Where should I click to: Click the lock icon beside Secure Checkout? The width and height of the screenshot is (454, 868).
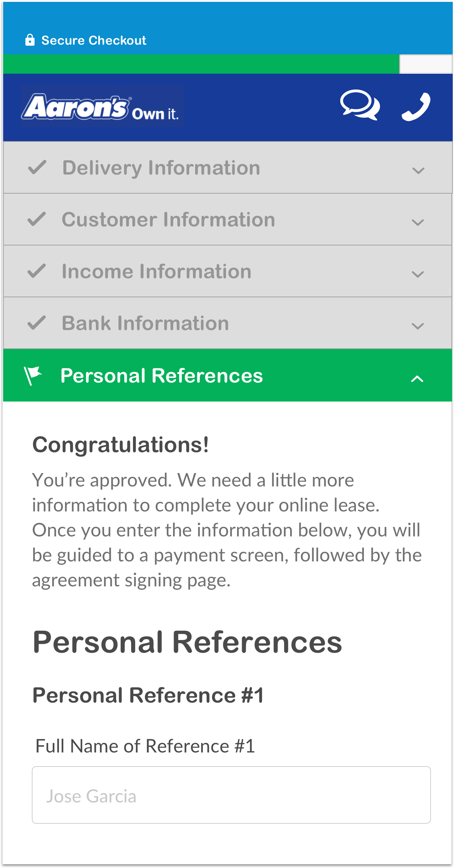coord(30,40)
